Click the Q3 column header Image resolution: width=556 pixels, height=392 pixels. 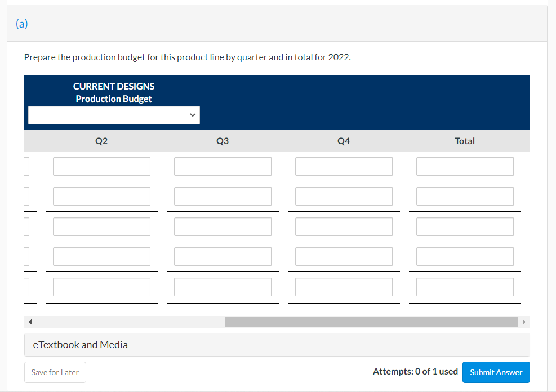(223, 141)
